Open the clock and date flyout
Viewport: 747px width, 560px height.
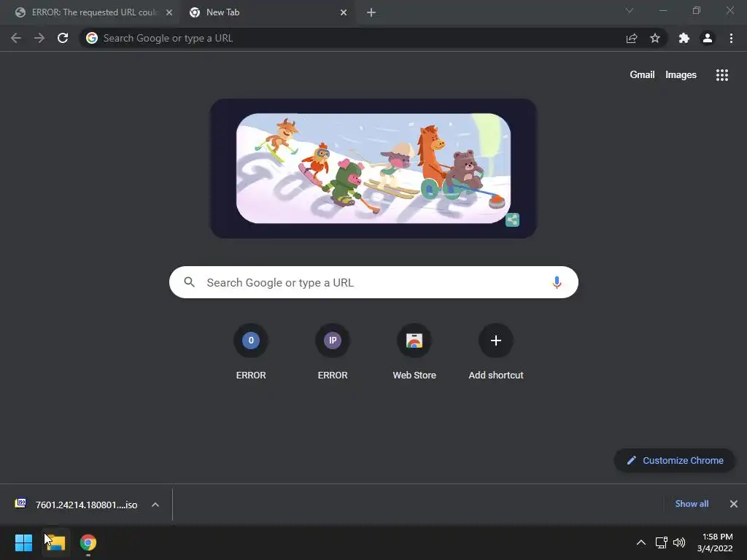pyautogui.click(x=715, y=542)
